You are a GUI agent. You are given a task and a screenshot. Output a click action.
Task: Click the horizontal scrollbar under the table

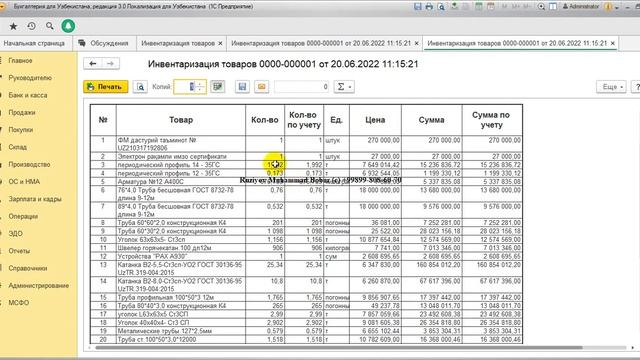click(339, 348)
